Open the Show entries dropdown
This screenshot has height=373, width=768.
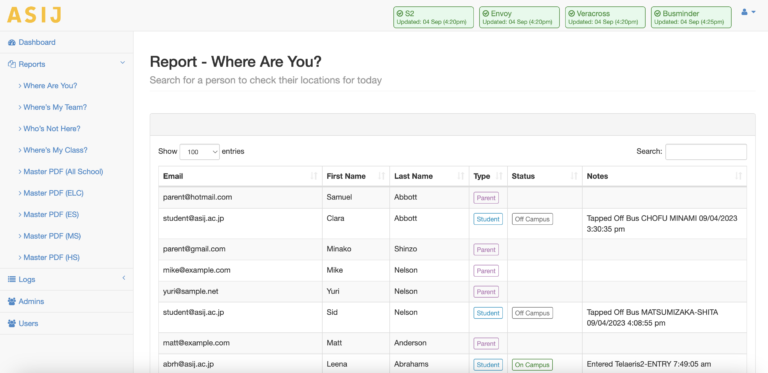click(199, 152)
